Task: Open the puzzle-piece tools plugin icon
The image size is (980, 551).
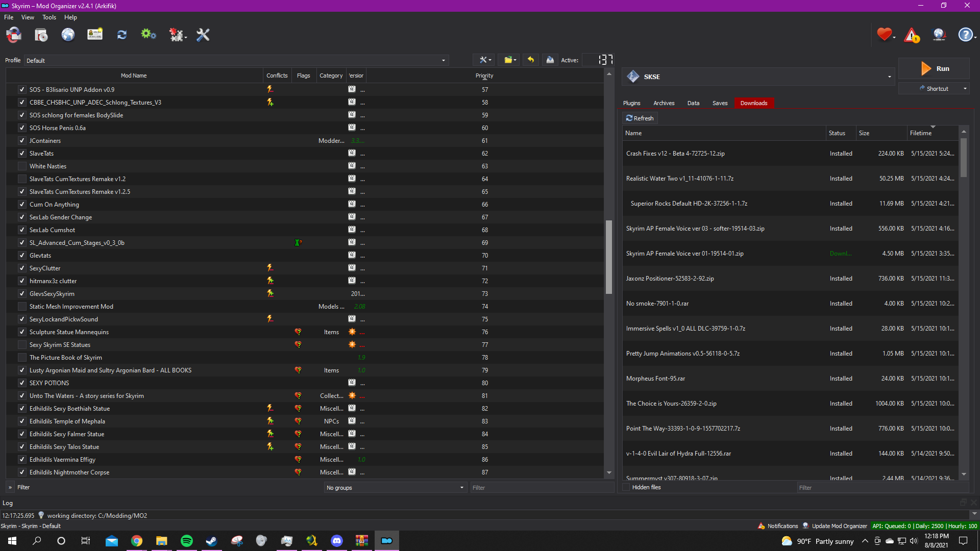Action: pyautogui.click(x=177, y=35)
